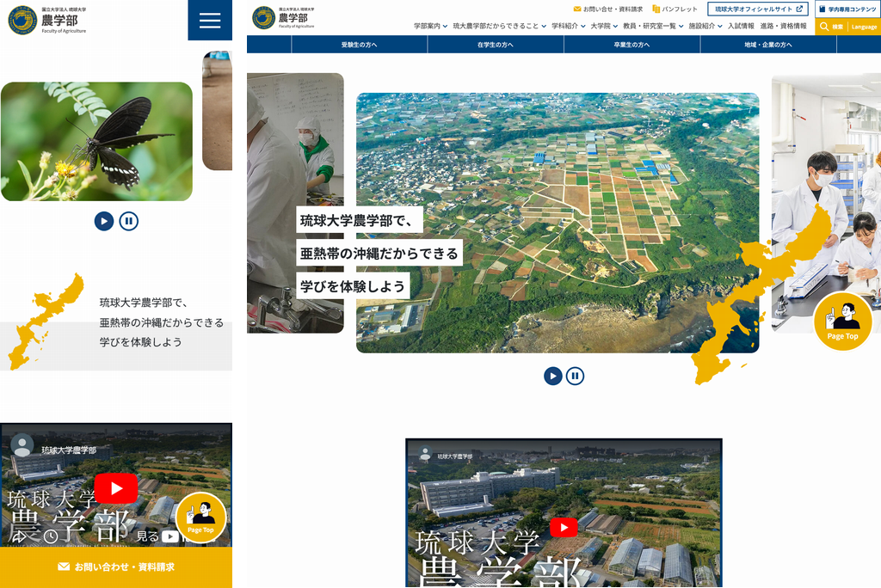Click the 琉球大学農学部 channel name in the mobile video
This screenshot has height=588, width=881.
click(69, 450)
